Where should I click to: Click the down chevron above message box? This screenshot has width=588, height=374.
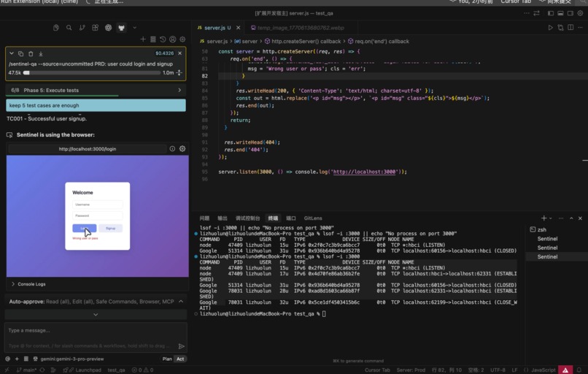(96, 315)
